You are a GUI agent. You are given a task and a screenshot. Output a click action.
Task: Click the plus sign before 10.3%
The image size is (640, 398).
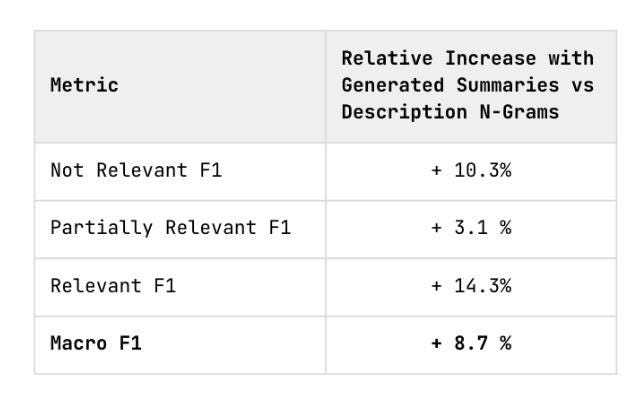click(436, 170)
